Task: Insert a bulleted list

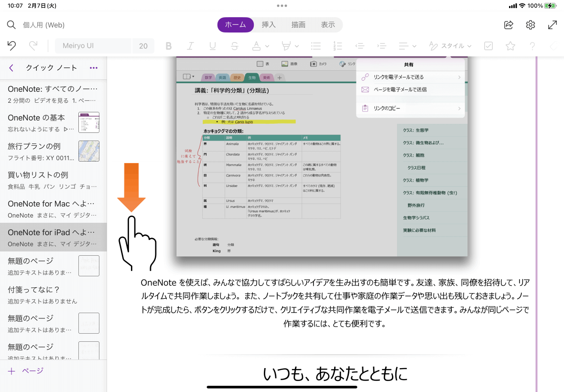Action: point(316,46)
